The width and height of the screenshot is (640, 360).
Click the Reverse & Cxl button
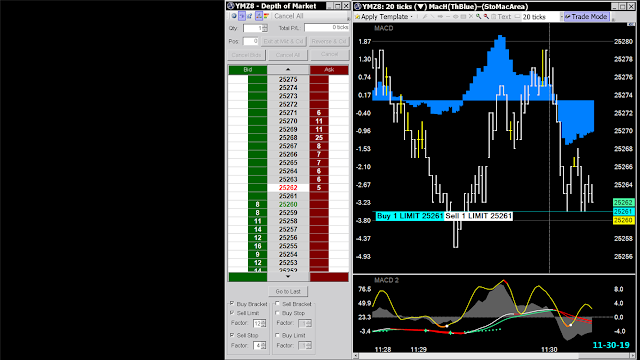tap(329, 41)
